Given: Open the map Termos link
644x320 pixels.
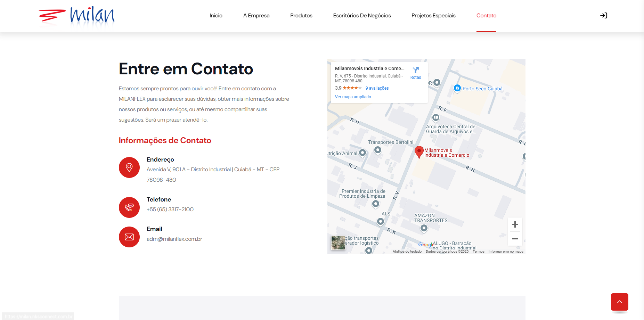Looking at the screenshot, I should click(479, 252).
